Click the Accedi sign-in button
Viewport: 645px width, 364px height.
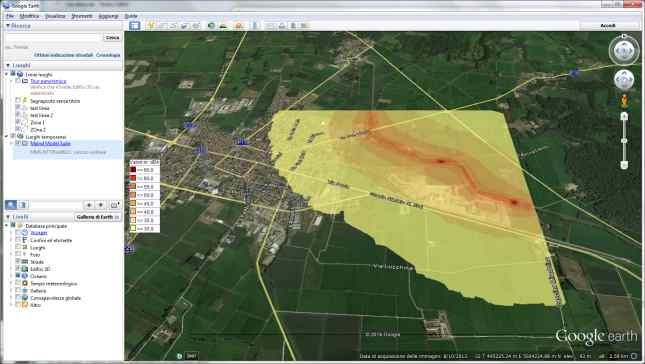tap(608, 26)
